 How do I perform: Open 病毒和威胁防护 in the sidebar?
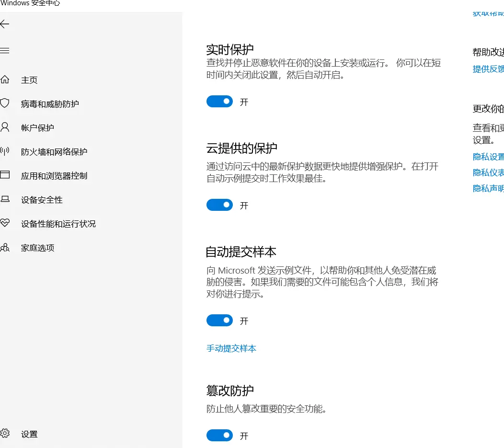coord(50,104)
